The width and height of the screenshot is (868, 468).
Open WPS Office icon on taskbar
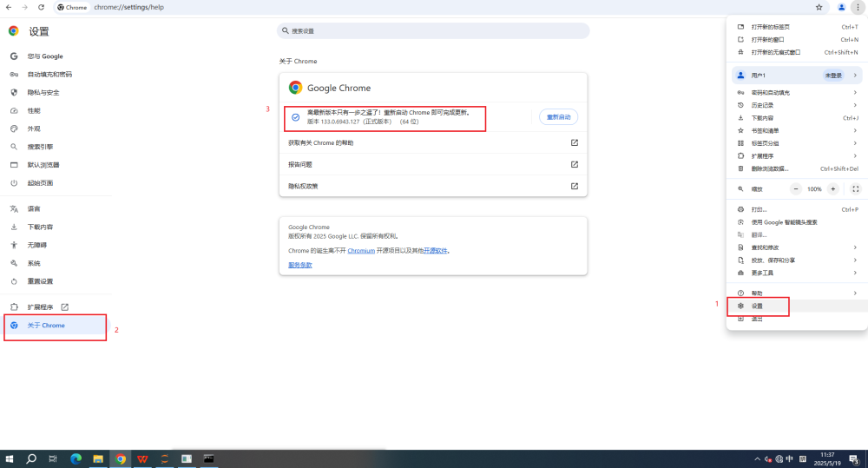click(x=142, y=458)
